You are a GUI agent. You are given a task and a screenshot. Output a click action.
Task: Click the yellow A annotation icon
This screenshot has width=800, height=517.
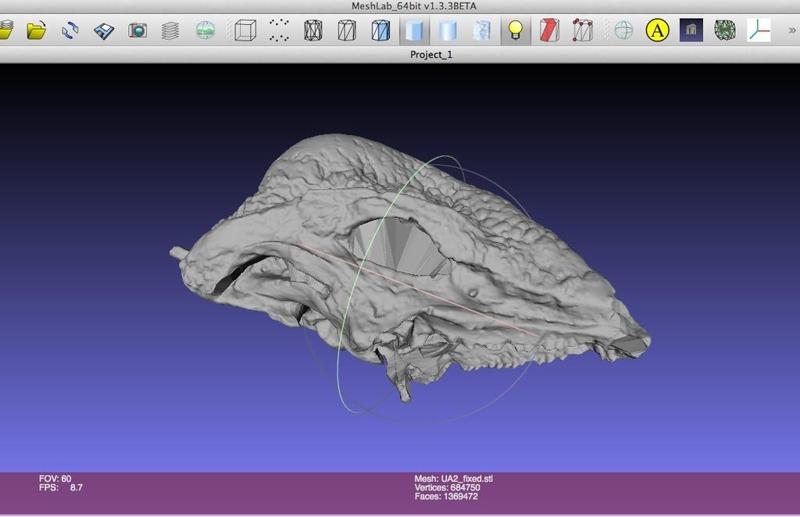[657, 31]
